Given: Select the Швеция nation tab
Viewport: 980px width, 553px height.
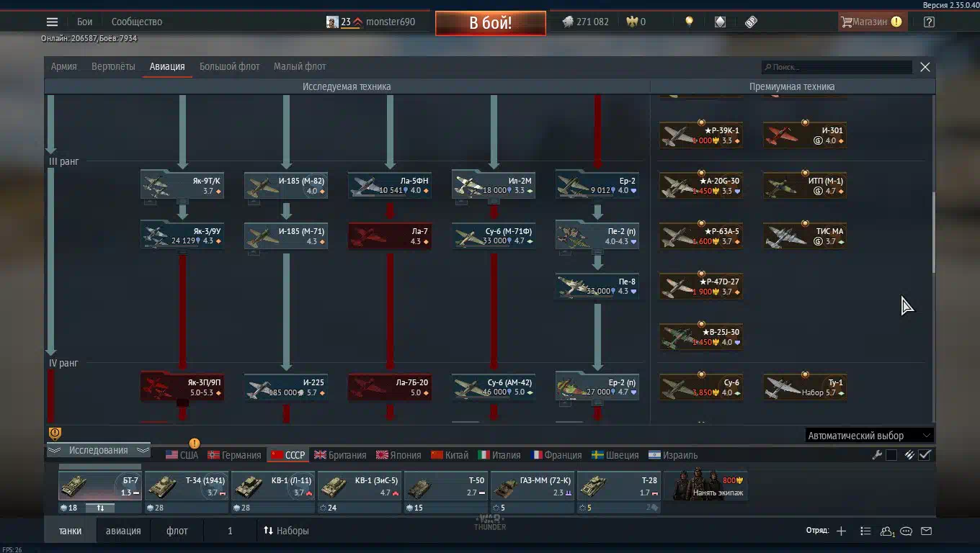Looking at the screenshot, I should click(615, 455).
